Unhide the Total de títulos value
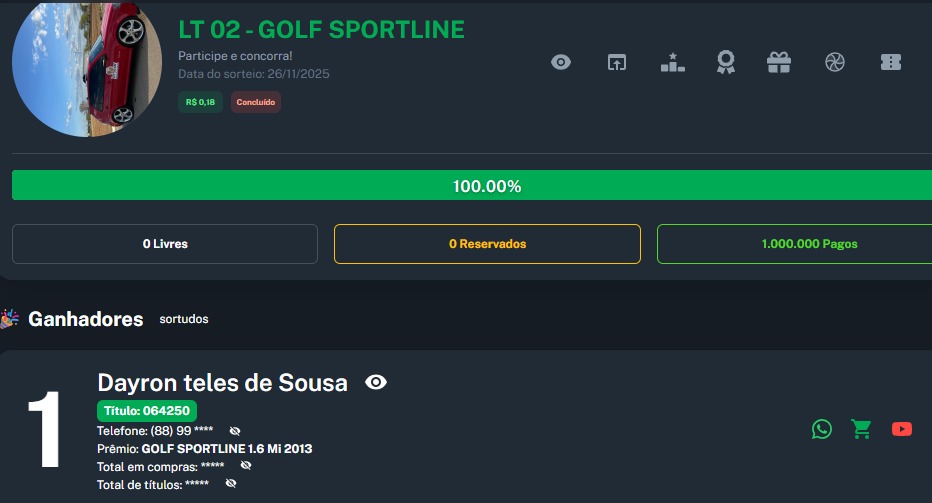The image size is (932, 503). point(231,484)
